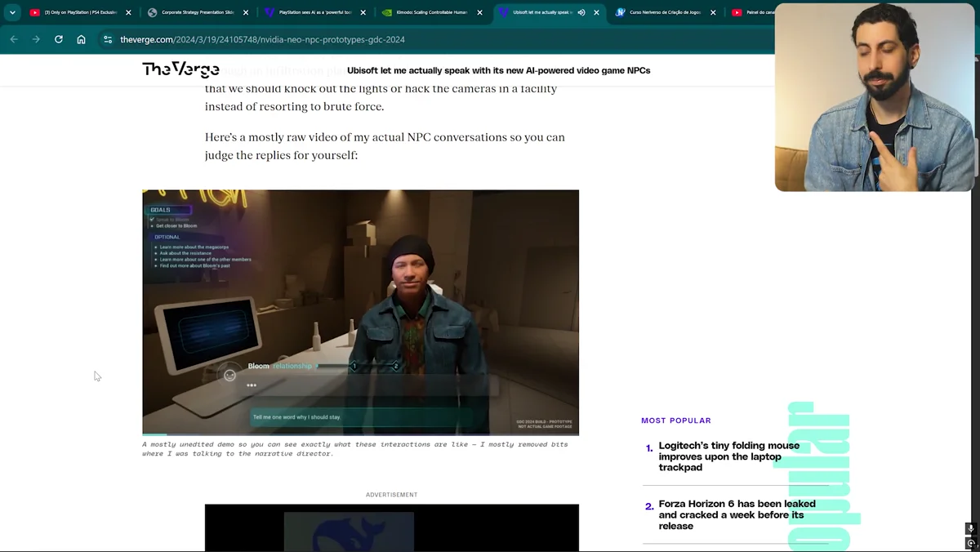Close the Only on PlayStation tab

coord(128,12)
